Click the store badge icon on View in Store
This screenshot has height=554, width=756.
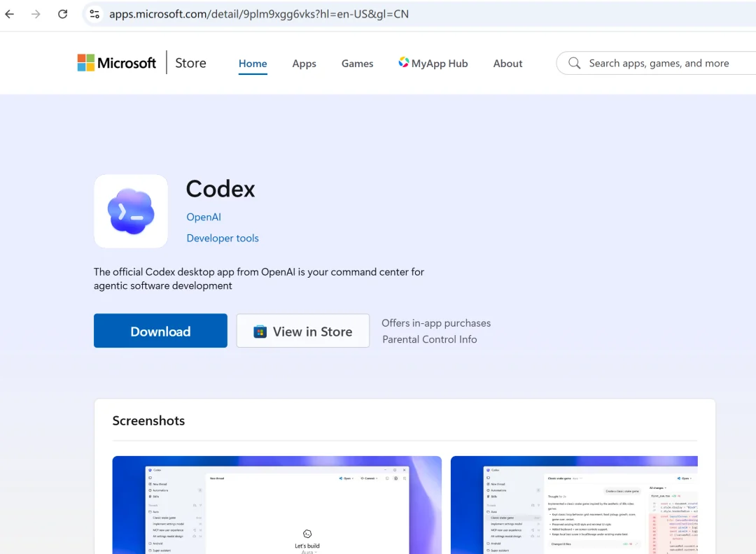click(x=260, y=332)
